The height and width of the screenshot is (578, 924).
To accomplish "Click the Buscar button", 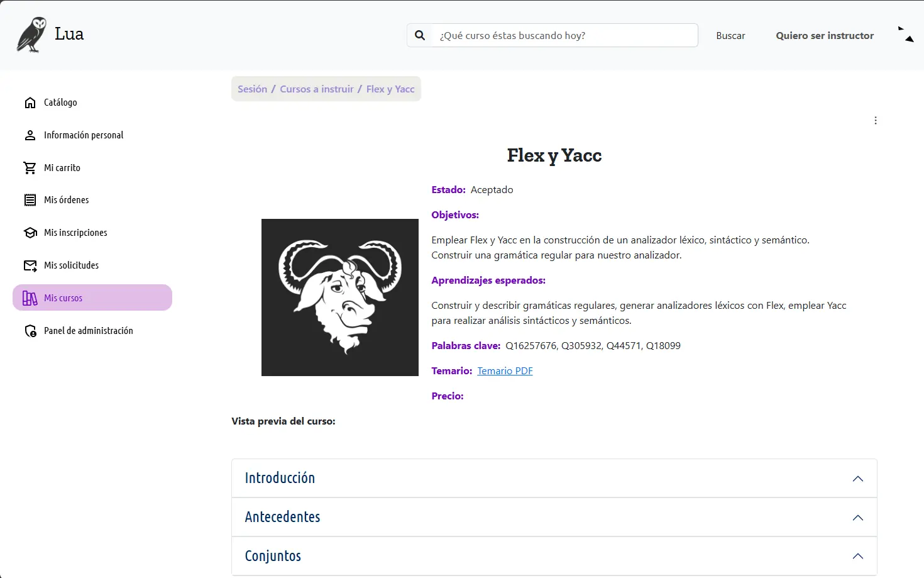I will pos(730,36).
